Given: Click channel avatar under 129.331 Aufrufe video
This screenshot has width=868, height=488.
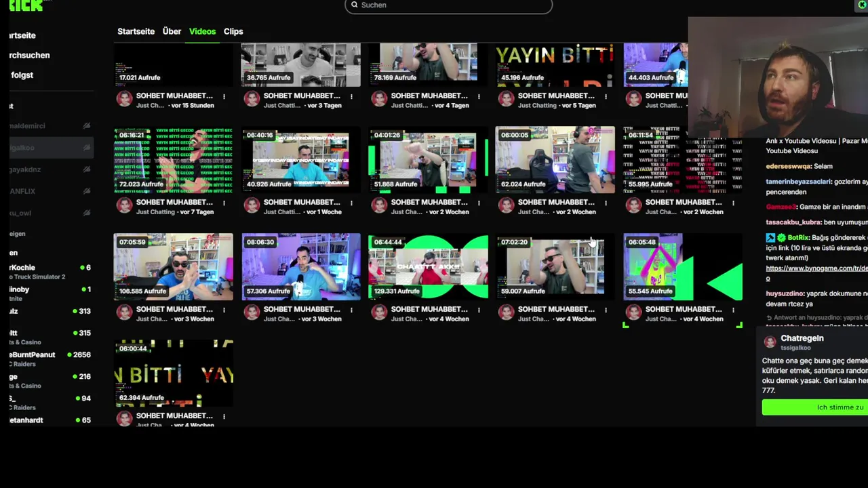Looking at the screenshot, I should [379, 312].
